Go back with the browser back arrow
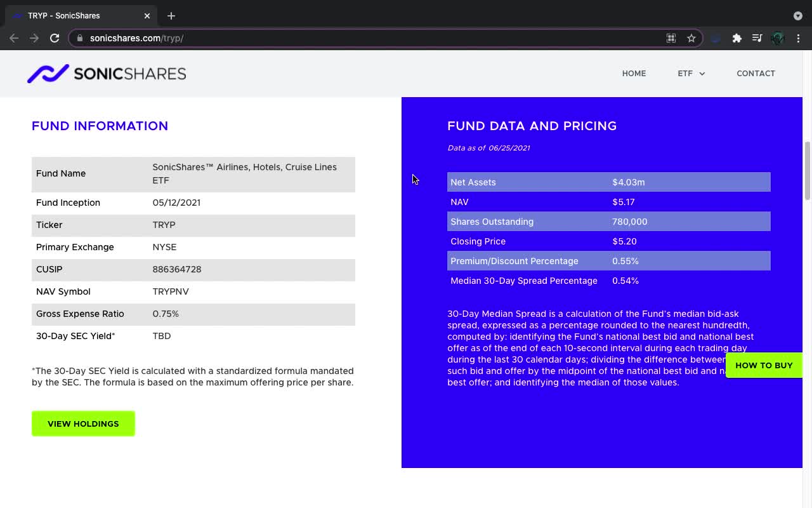Viewport: 812px width, 508px height. 14,38
